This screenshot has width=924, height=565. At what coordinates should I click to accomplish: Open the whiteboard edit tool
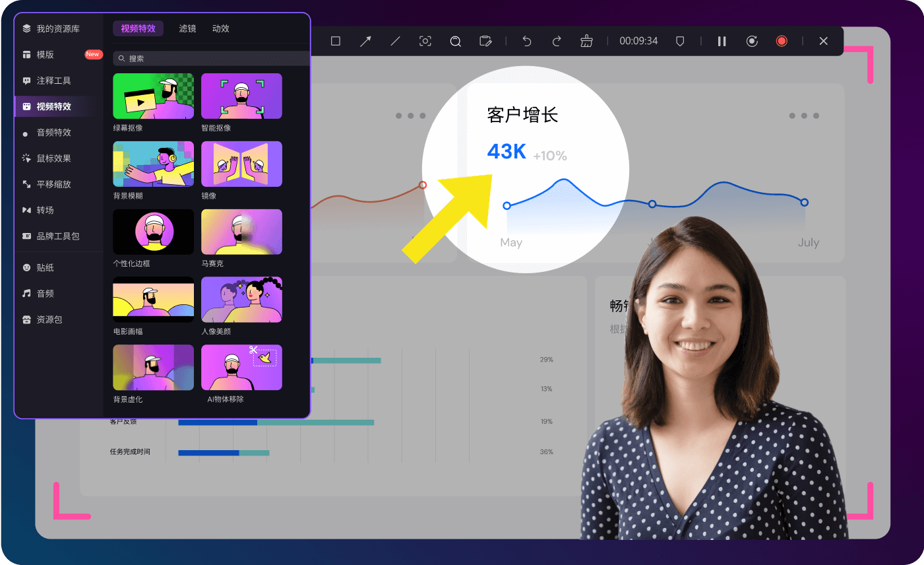(x=485, y=41)
